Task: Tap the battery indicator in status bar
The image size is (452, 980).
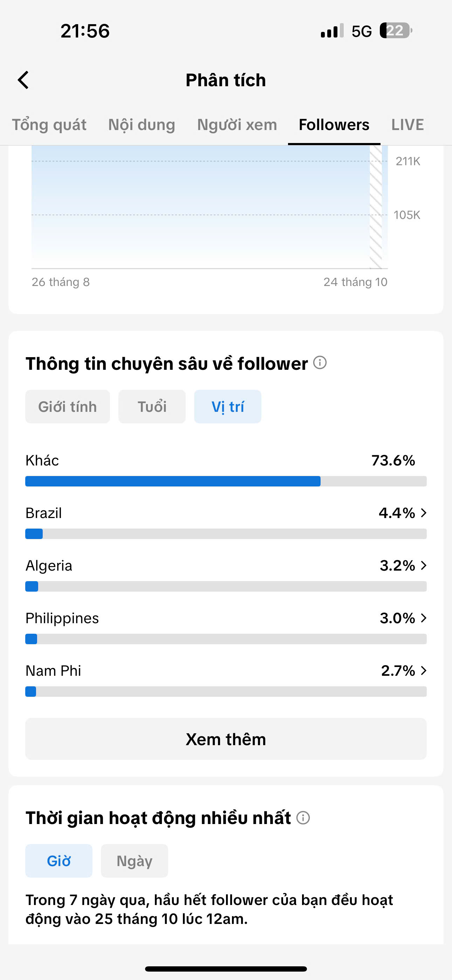Action: [396, 30]
